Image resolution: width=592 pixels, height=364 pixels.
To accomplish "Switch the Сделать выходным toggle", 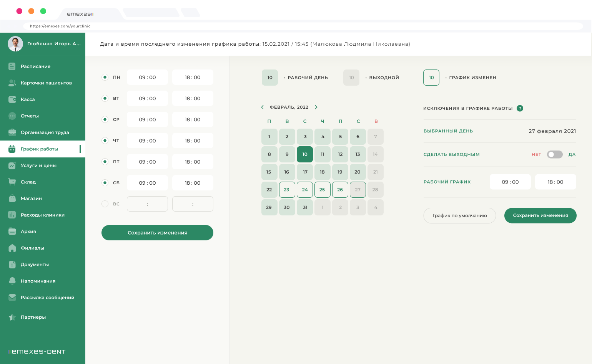I will click(555, 154).
